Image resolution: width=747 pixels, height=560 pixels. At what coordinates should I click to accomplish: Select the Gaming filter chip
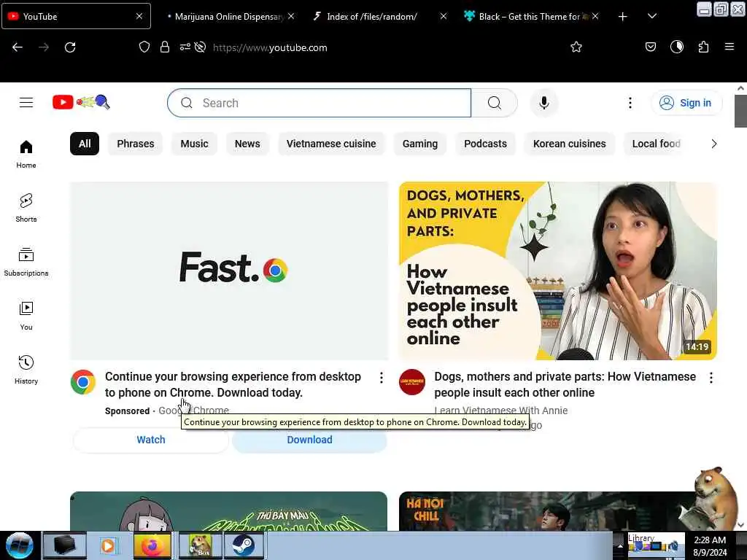419,144
